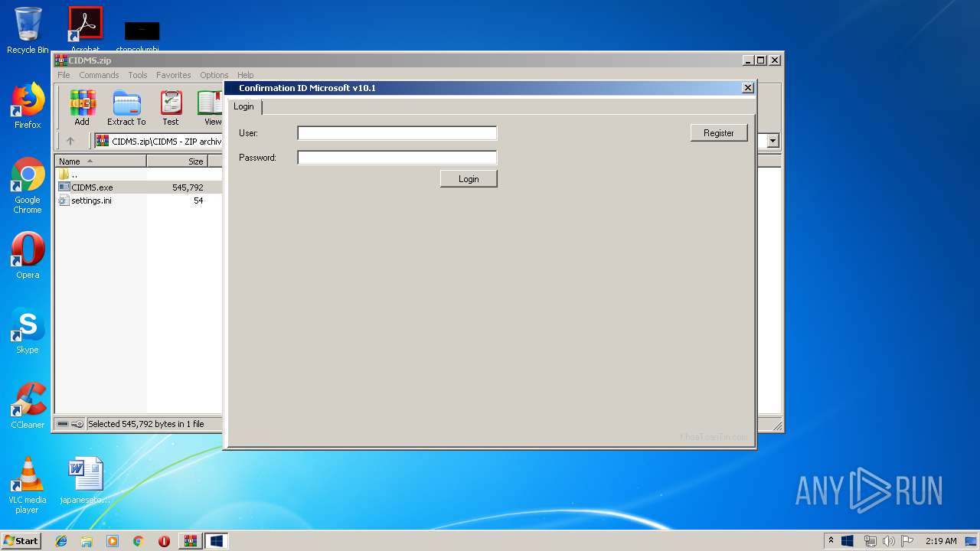Click WinRAR status bar drive icon

pos(63,424)
